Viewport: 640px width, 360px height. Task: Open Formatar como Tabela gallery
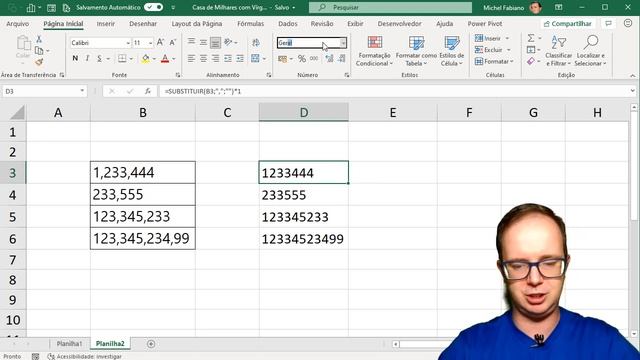(x=416, y=51)
